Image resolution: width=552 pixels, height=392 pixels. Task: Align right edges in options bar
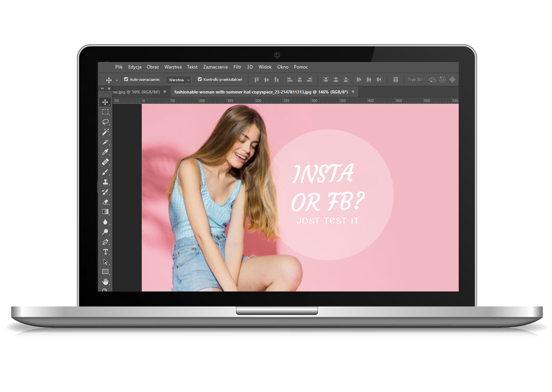click(x=309, y=80)
